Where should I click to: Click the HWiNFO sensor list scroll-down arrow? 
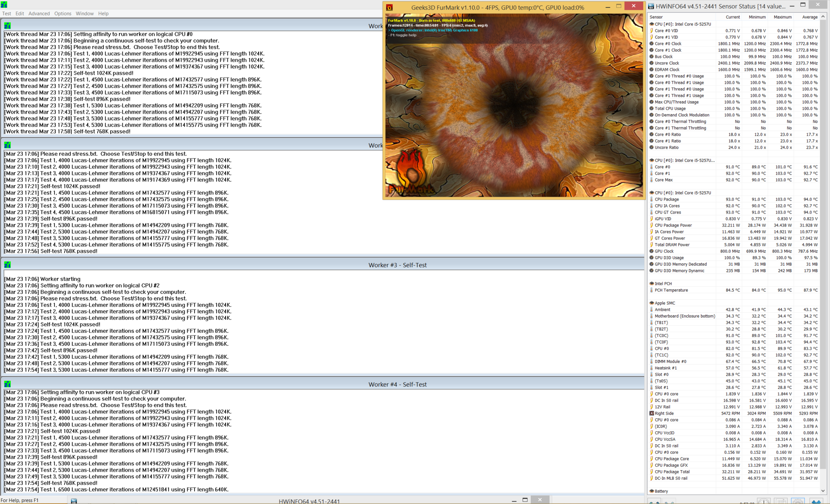(x=823, y=491)
